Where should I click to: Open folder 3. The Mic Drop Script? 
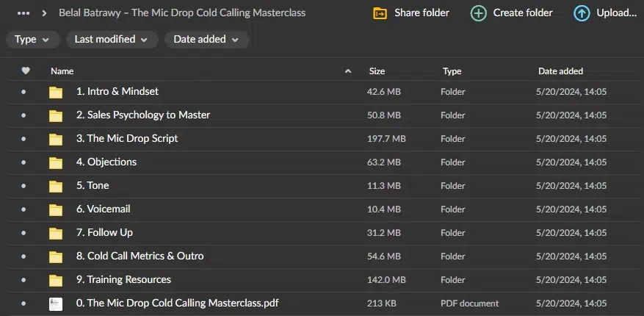(x=127, y=138)
